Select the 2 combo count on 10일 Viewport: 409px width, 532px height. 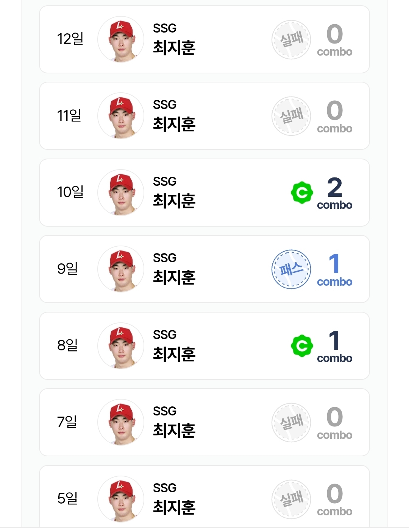click(x=335, y=193)
